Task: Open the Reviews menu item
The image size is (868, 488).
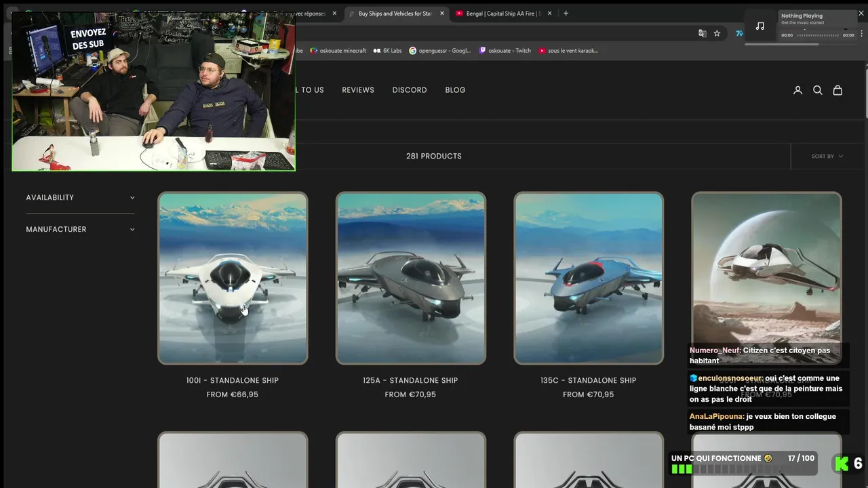Action: point(358,90)
